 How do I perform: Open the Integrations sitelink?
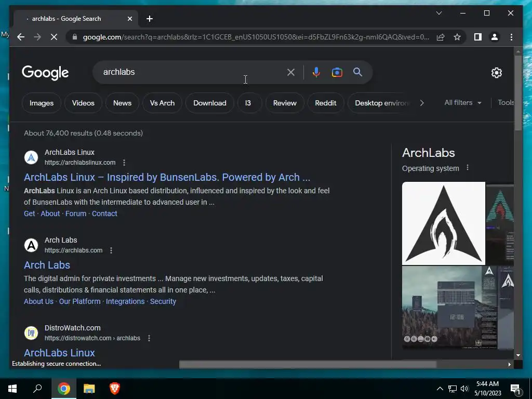[x=125, y=301]
